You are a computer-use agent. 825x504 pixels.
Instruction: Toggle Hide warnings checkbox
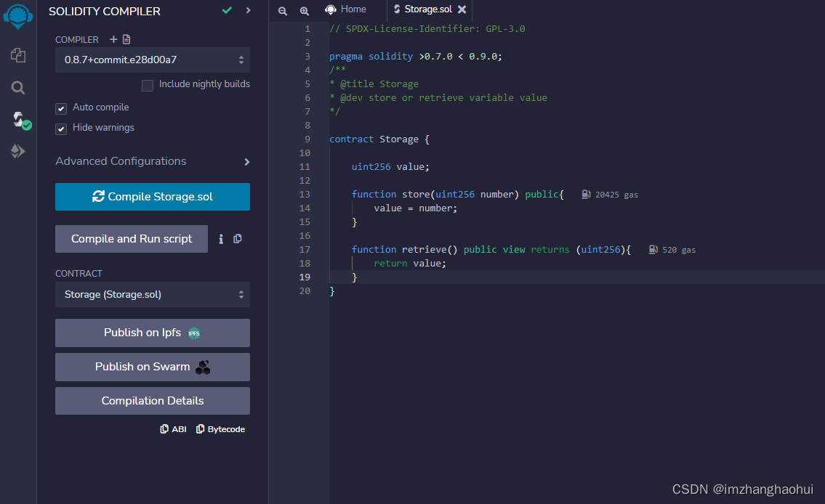61,129
